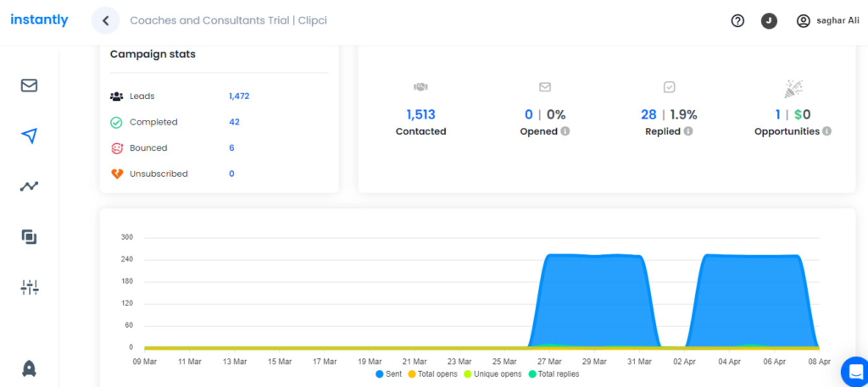Click the Leads count 1,472
The image size is (868, 387).
click(239, 97)
